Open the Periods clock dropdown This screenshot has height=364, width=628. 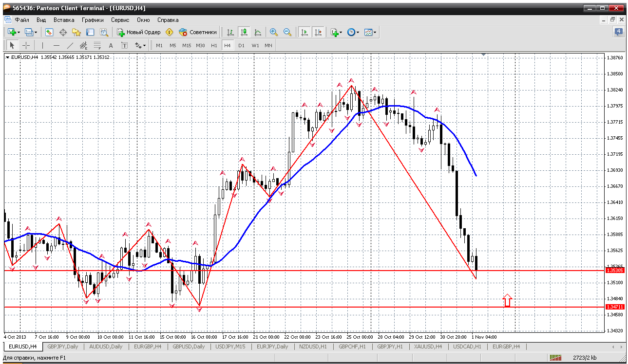(353, 32)
